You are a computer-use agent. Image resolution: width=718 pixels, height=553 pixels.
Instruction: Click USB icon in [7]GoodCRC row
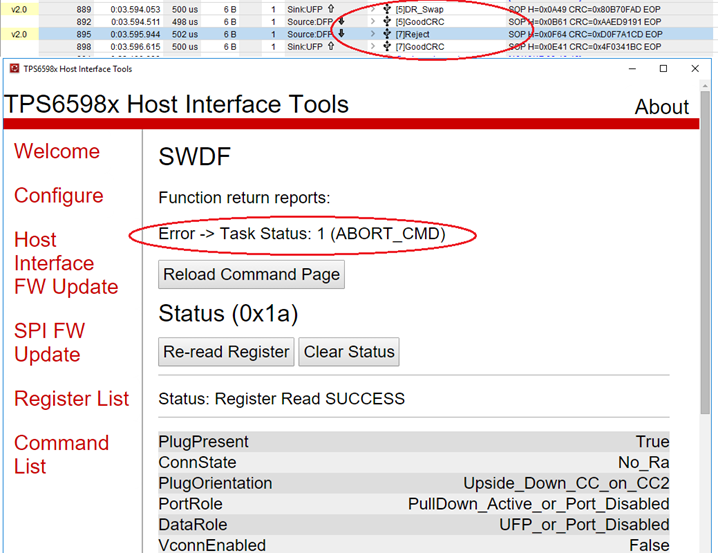point(387,46)
